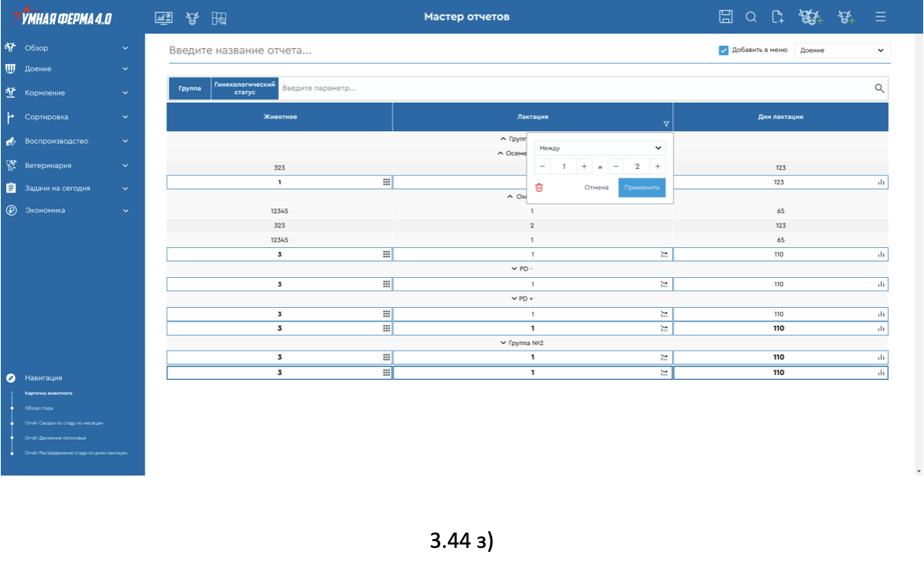Open the hamburger menu icon
This screenshot has width=924, height=570.
(881, 17)
